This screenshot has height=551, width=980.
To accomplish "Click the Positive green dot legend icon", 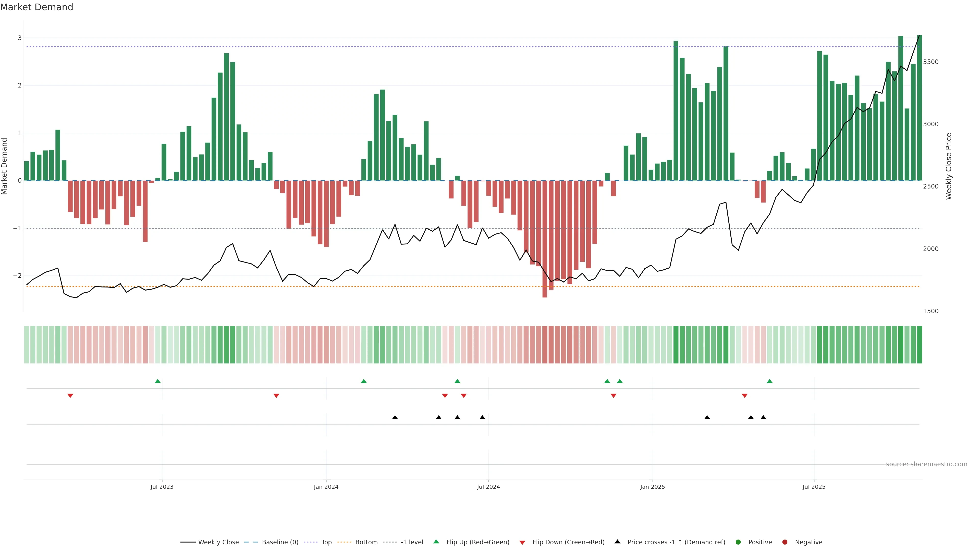I will 738,542.
